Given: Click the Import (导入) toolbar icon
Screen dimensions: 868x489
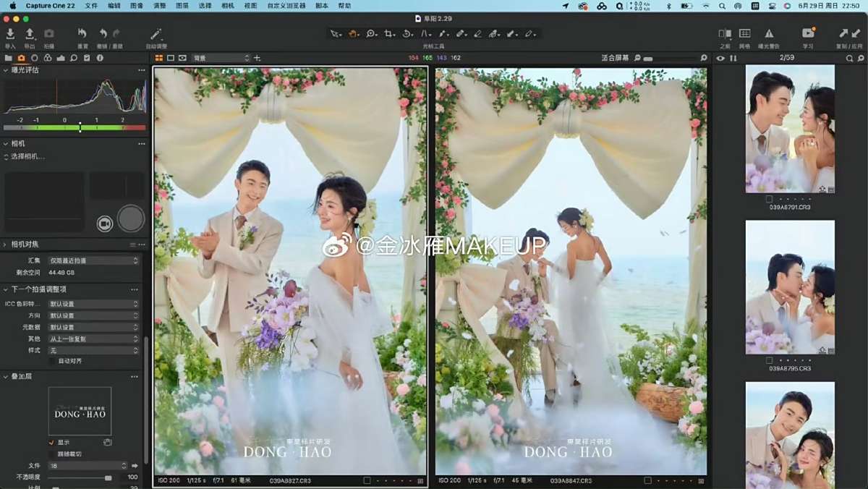Looking at the screenshot, I should 10,34.
